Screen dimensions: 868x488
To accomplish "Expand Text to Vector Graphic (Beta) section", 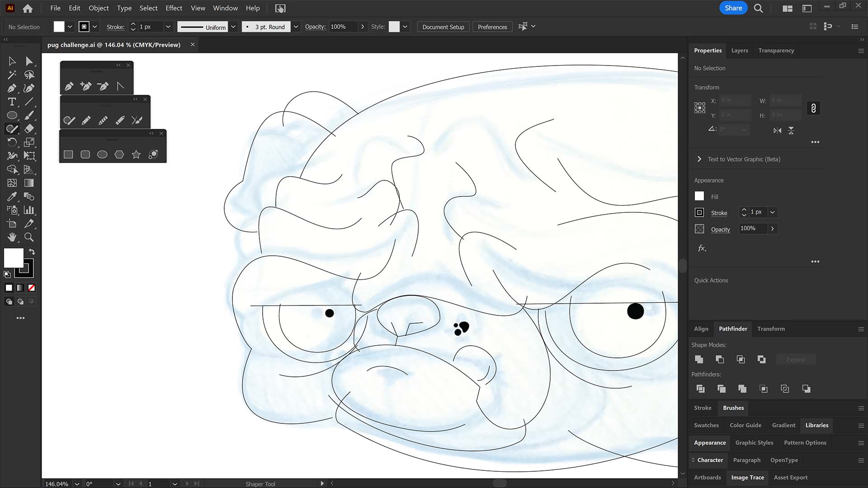I will click(x=699, y=159).
